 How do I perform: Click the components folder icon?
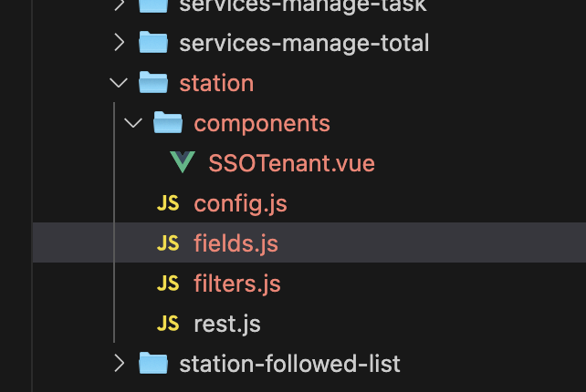168,123
